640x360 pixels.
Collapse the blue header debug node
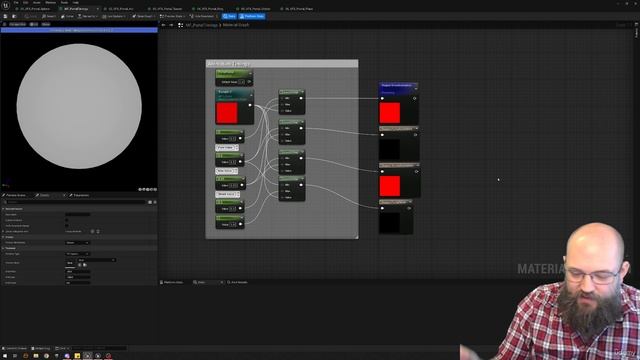(416, 88)
